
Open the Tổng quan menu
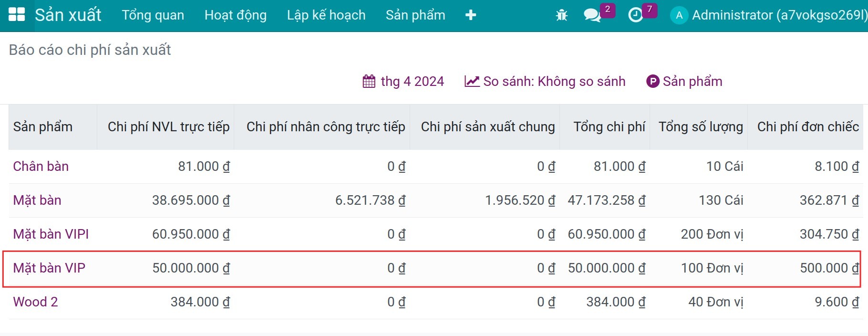153,15
